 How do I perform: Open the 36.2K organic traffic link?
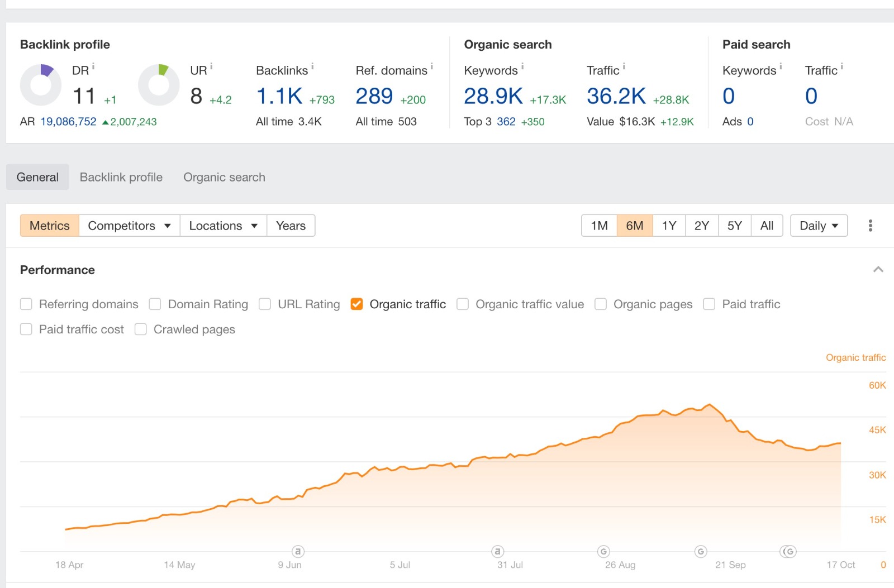(616, 96)
